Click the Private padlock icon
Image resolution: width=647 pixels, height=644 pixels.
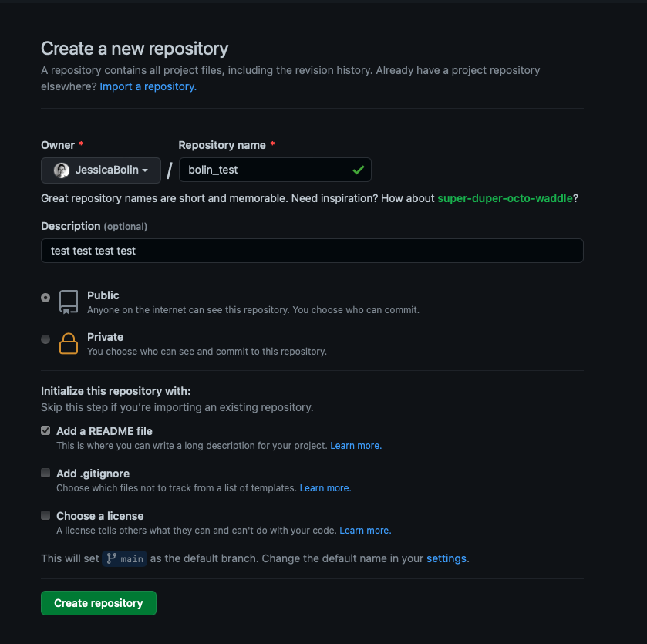(69, 343)
